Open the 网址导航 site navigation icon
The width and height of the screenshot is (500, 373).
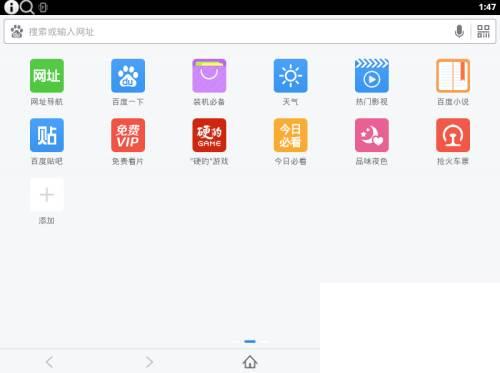pos(47,76)
